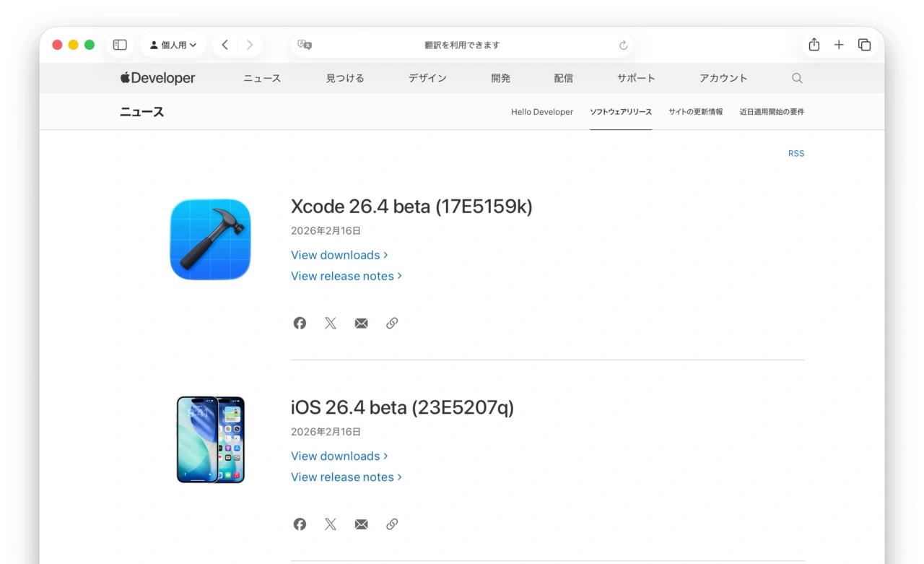This screenshot has width=924, height=564.
Task: Share iOS 26.4 beta via X icon
Action: pos(330,524)
